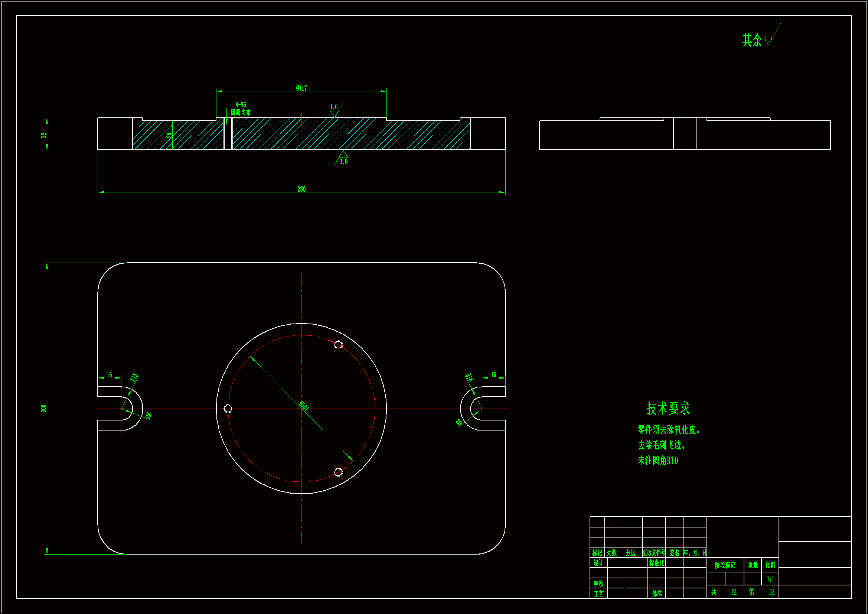
Task: Click the 1:1 scale value cell
Action: pyautogui.click(x=770, y=579)
